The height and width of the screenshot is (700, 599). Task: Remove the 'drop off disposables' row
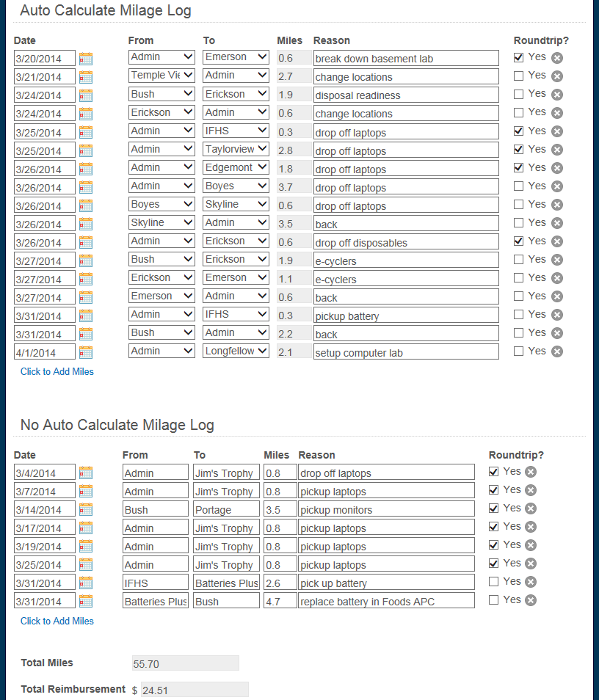(557, 241)
